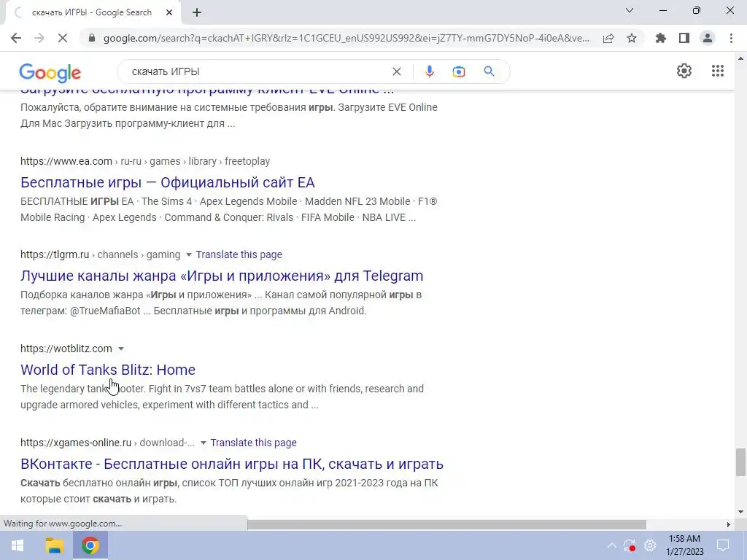Bookmark this page with the star icon

click(x=632, y=38)
